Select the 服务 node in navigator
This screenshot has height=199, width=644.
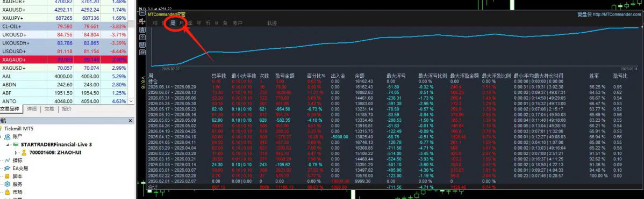pos(18,185)
